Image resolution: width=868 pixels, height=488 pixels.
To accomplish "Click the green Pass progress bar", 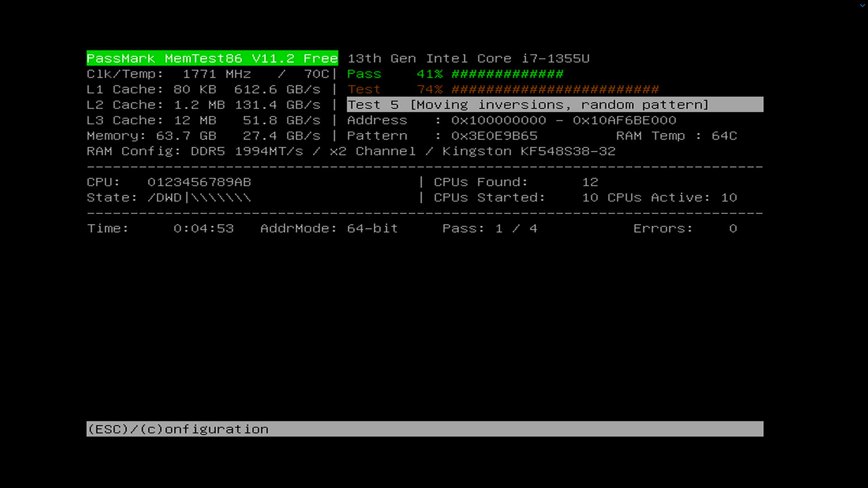I will click(x=507, y=74).
